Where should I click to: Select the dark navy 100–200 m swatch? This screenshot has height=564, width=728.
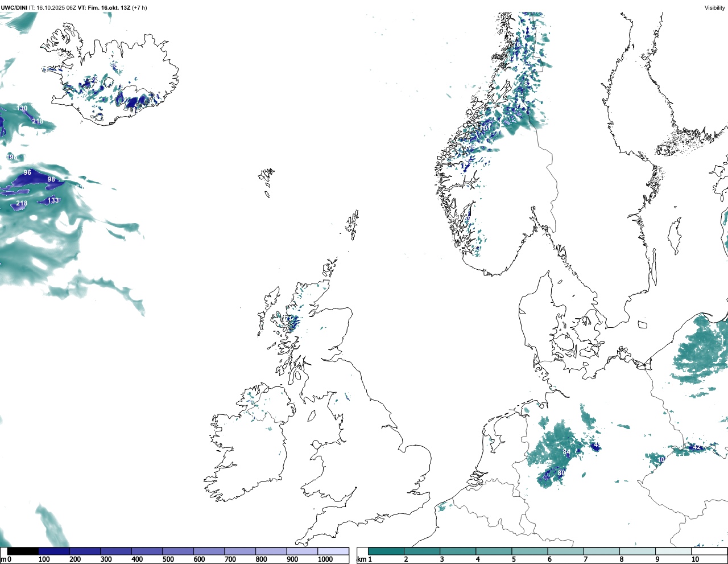pyautogui.click(x=54, y=551)
